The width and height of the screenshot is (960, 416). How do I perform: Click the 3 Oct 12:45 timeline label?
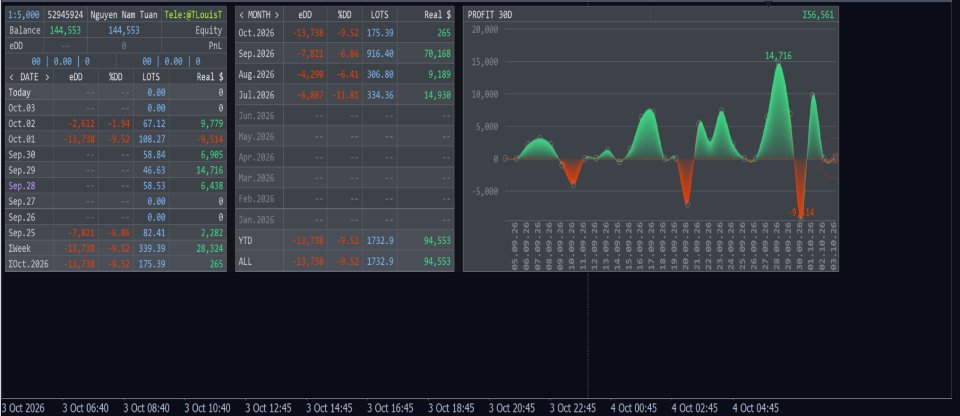268,408
